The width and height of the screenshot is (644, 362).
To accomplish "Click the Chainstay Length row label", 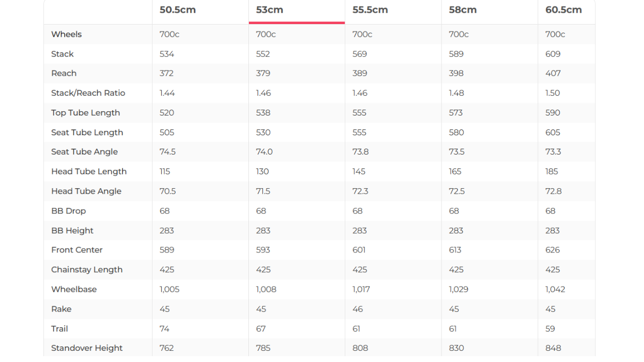I will click(87, 269).
